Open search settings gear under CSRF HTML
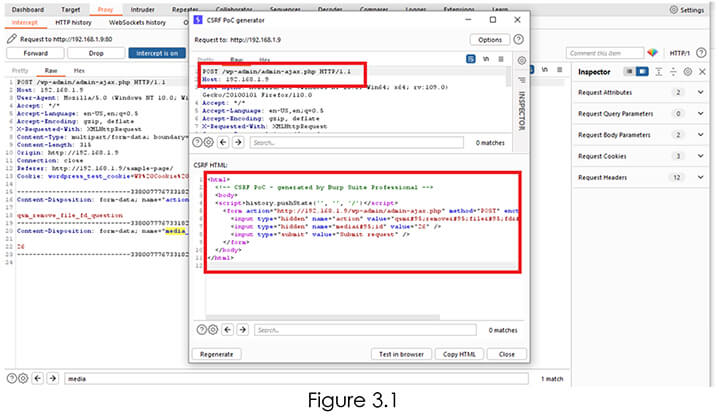Viewport: 719px width, 417px height. [x=213, y=329]
